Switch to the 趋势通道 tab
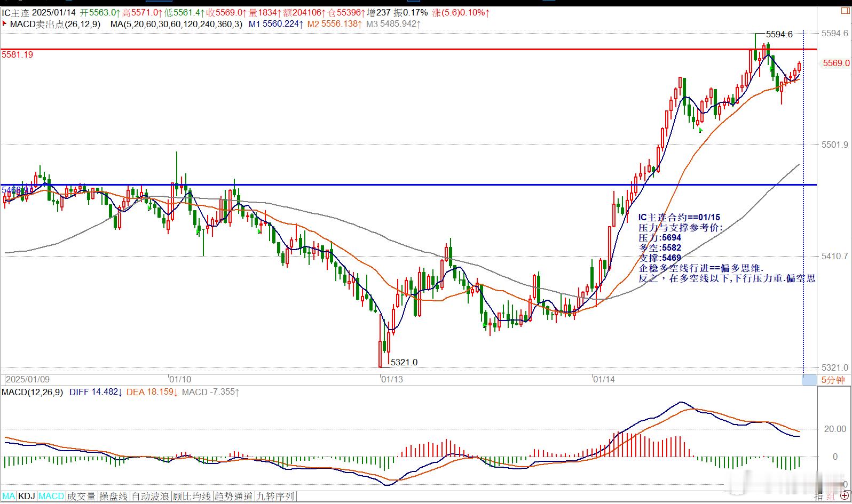Image resolution: width=852 pixels, height=504 pixels. tap(234, 497)
